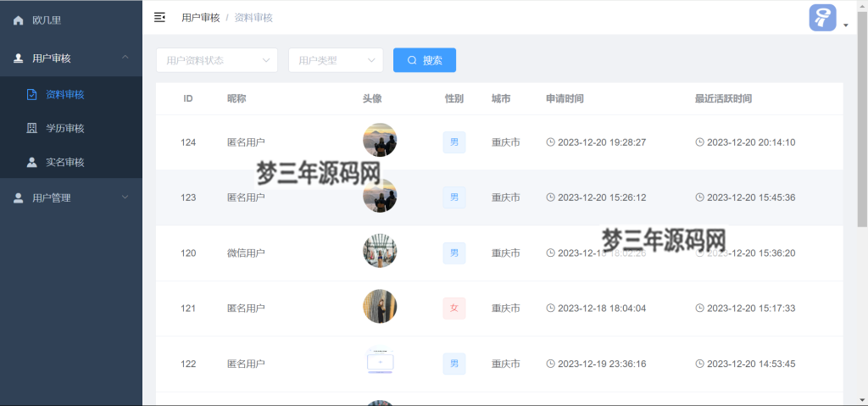
Task: Click the avatar thumbnail of user 124
Action: tap(380, 141)
